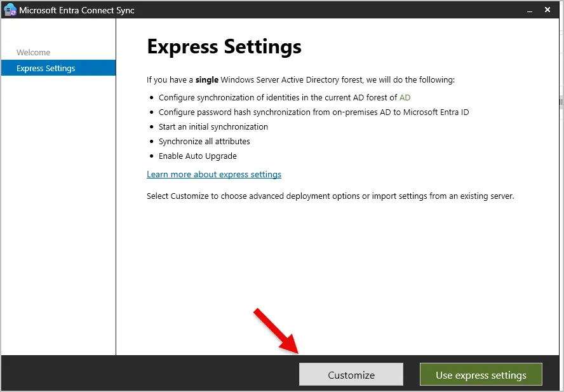The width and height of the screenshot is (564, 392).
Task: Click the Synchronize all attributes bullet
Action: 205,141
